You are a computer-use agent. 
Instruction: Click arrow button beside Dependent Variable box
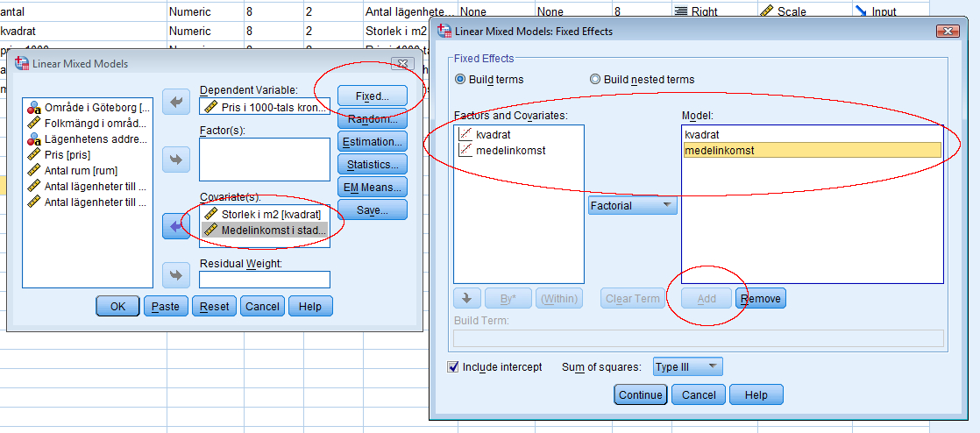click(176, 103)
